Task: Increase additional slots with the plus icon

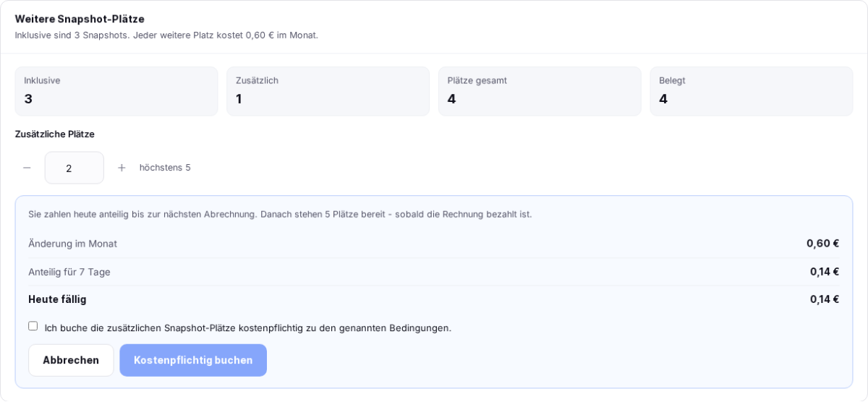Action: click(x=122, y=168)
